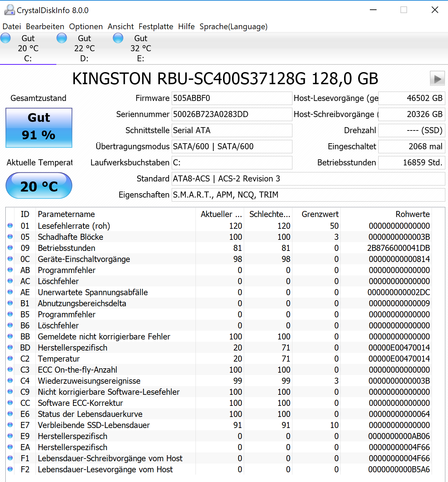
Task: Click status dot of Status der Lebensdauerkurve
Action: point(10,414)
